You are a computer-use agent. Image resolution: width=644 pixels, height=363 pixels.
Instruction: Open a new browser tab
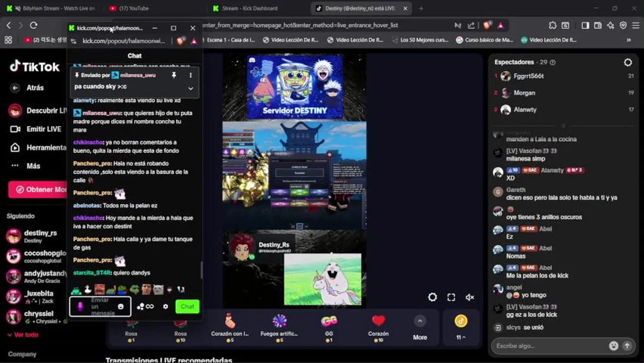421,9
